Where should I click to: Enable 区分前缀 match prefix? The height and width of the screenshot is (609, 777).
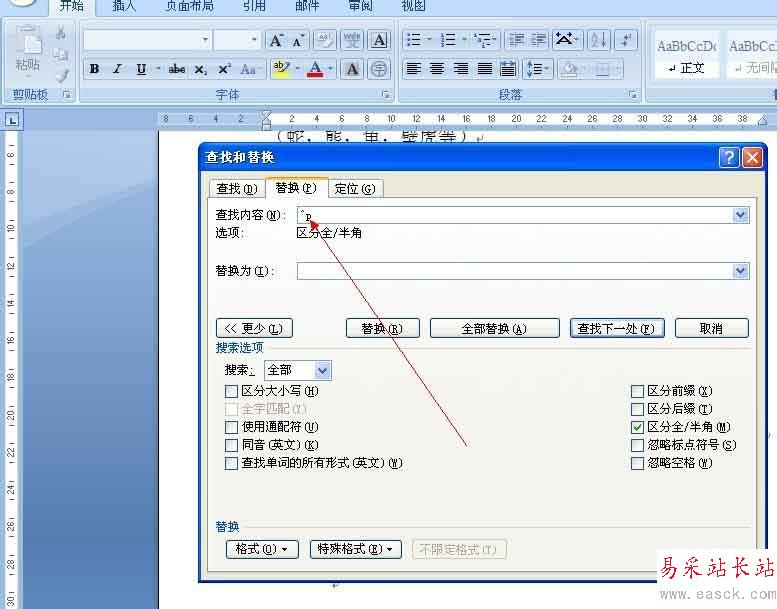(x=637, y=391)
